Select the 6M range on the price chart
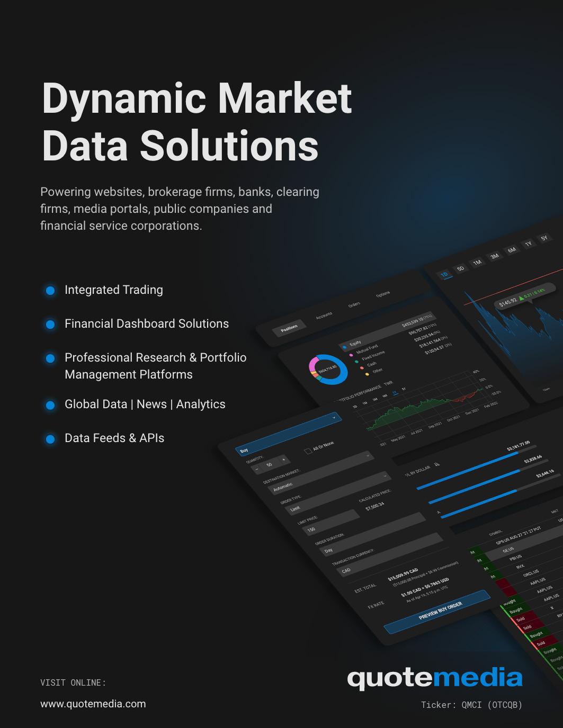563x728 pixels. (x=512, y=250)
